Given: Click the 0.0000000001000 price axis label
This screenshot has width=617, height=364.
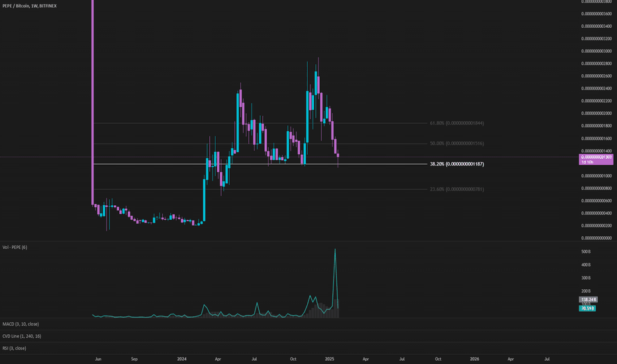Looking at the screenshot, I should click(x=596, y=176).
